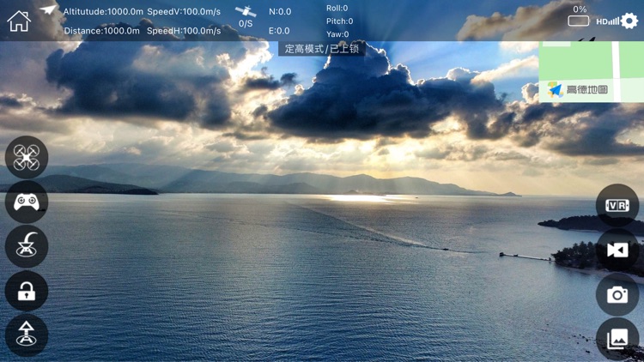Screen dimensions: 644x362
Task: Tap the 定高模式/已上锁 status label
Action: (x=322, y=49)
